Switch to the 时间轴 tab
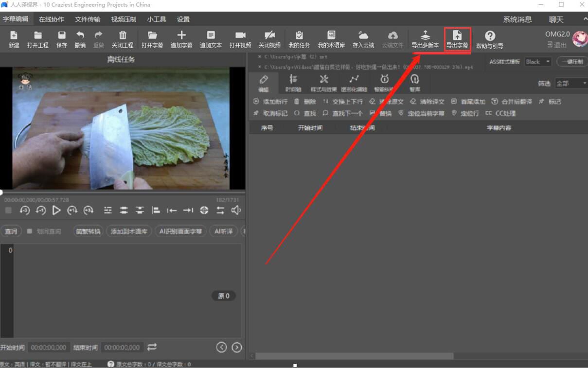Screen dimensions: 588x368 click(x=293, y=83)
